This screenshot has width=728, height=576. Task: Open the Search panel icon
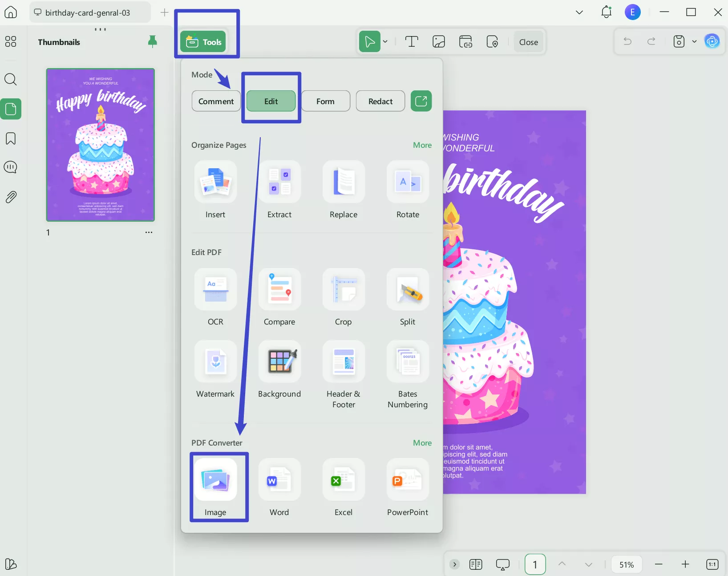tap(11, 80)
